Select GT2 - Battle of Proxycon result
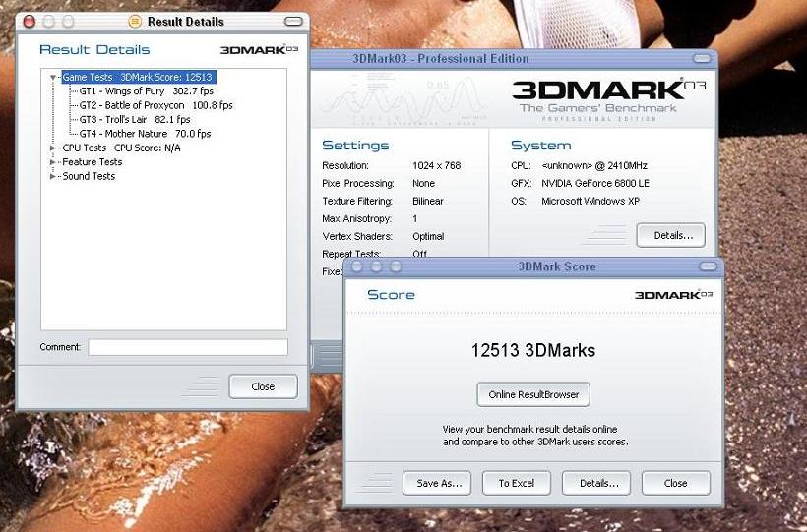This screenshot has width=807, height=532. tap(155, 105)
